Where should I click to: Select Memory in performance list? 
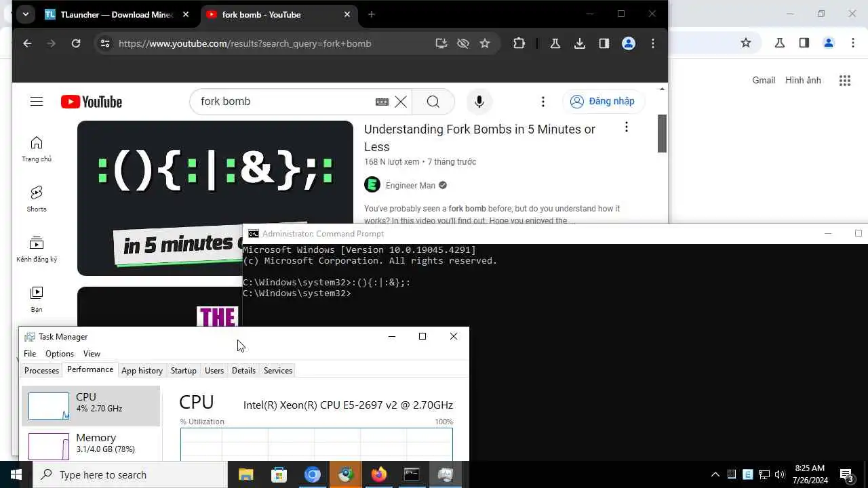click(91, 445)
